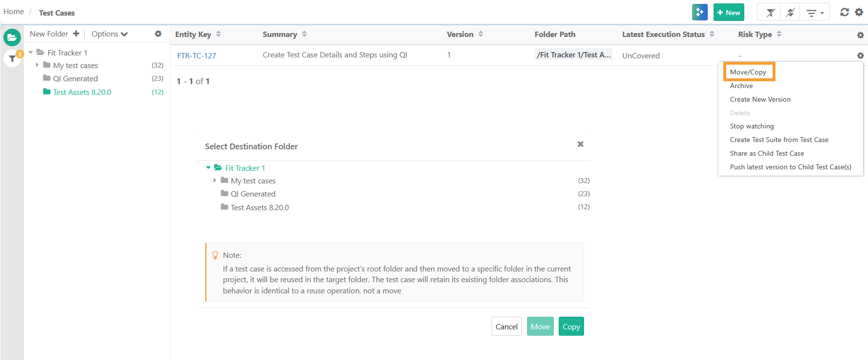Open the Options dropdown in folder panel
Image resolution: width=868 pixels, height=360 pixels.
(110, 34)
